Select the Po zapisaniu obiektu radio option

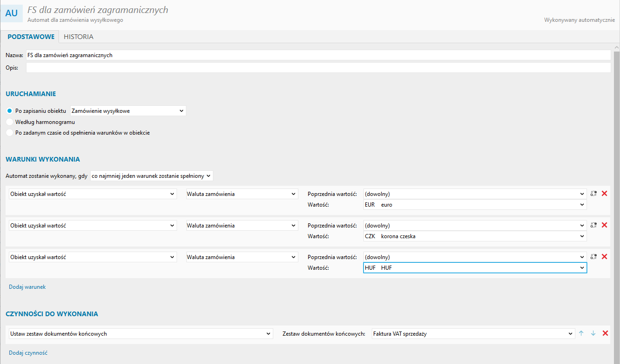[10, 111]
